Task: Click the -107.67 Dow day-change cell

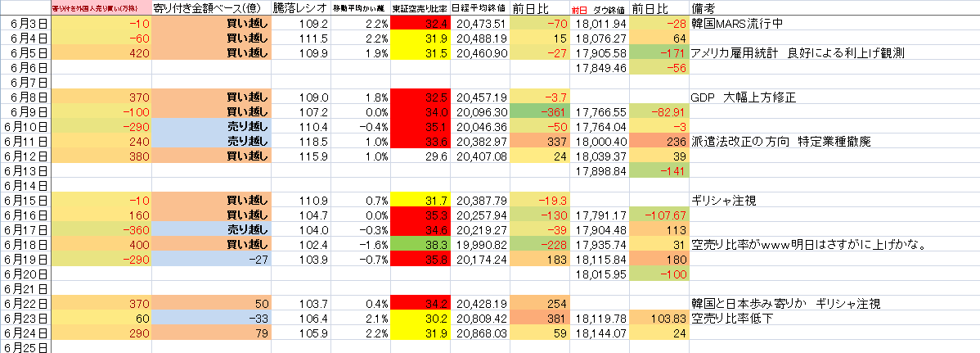Action: pyautogui.click(x=659, y=215)
